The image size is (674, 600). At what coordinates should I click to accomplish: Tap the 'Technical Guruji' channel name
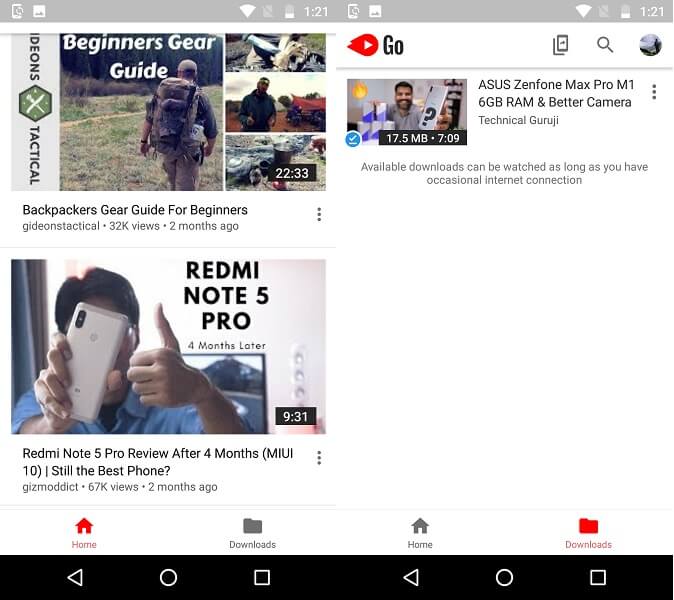coord(518,120)
